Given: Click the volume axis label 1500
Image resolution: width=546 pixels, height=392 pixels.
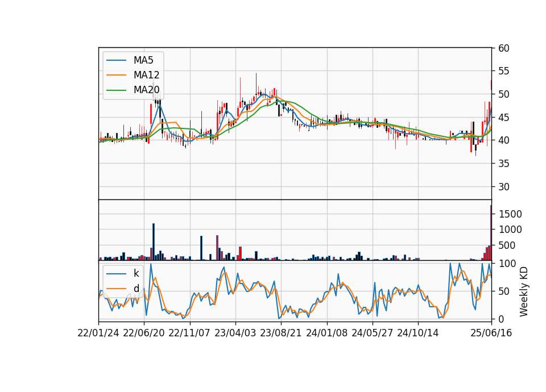Looking at the screenshot, I should point(510,214).
